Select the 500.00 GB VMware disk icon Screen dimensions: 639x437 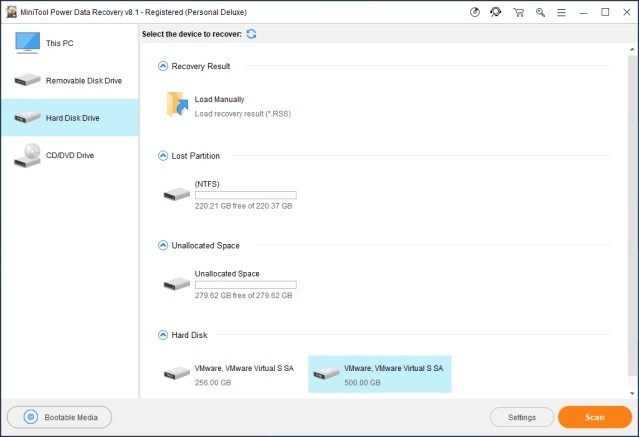pos(326,373)
